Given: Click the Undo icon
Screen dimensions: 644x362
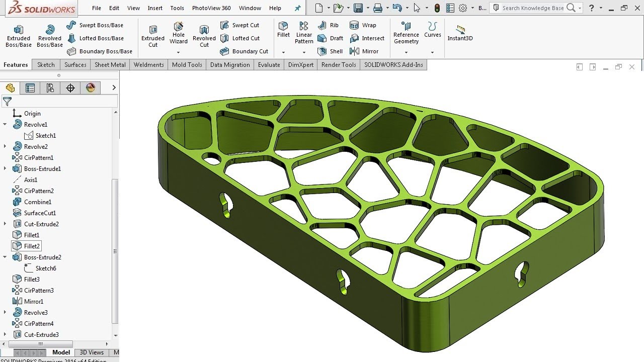Looking at the screenshot, I should click(397, 8).
